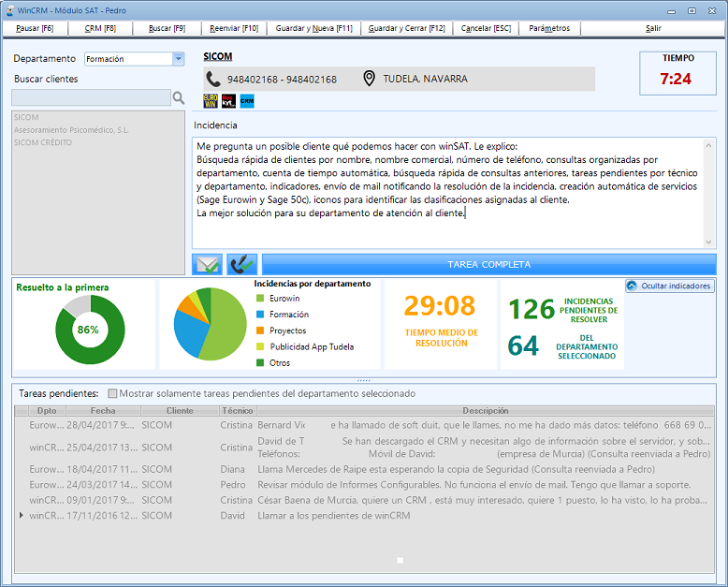
Task: Click the Formación blue legend swatch
Action: click(x=260, y=315)
